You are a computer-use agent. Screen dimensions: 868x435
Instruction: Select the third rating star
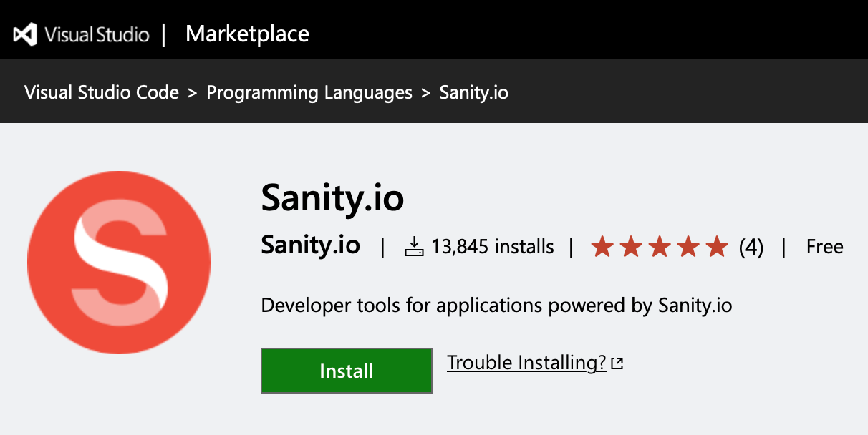click(x=660, y=246)
